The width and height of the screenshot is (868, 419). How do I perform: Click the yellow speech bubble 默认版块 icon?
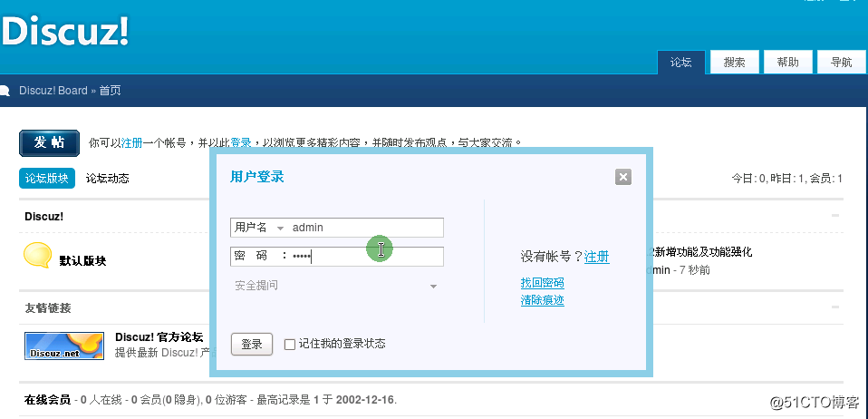[x=38, y=256]
